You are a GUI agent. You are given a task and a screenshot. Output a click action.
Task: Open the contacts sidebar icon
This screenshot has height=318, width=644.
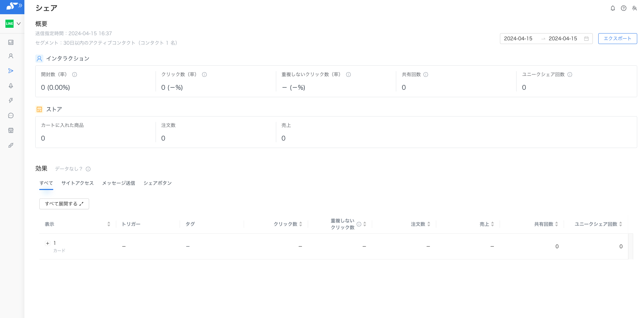(x=11, y=56)
